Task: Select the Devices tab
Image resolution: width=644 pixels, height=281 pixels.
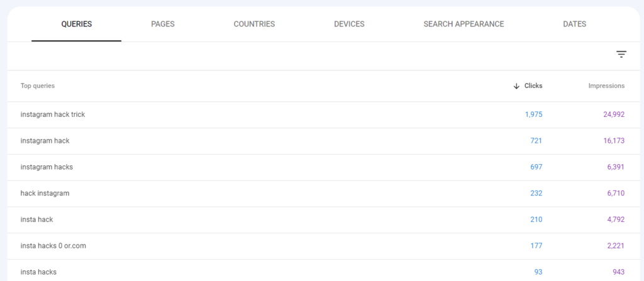Action: point(349,25)
